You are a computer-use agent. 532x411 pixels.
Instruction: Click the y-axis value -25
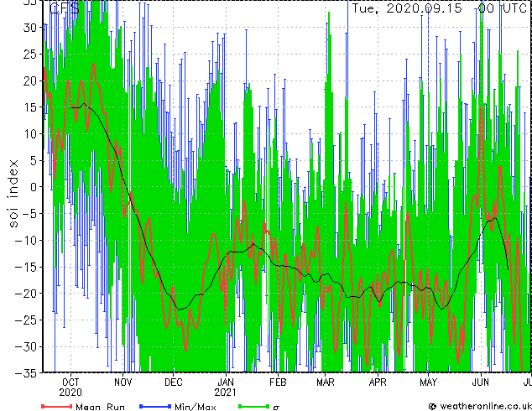(27, 320)
